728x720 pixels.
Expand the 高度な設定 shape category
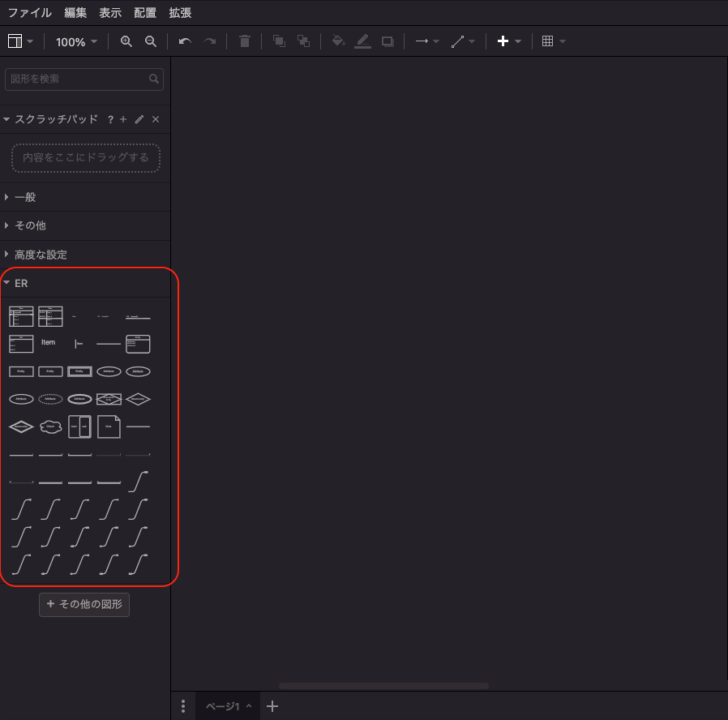point(85,255)
